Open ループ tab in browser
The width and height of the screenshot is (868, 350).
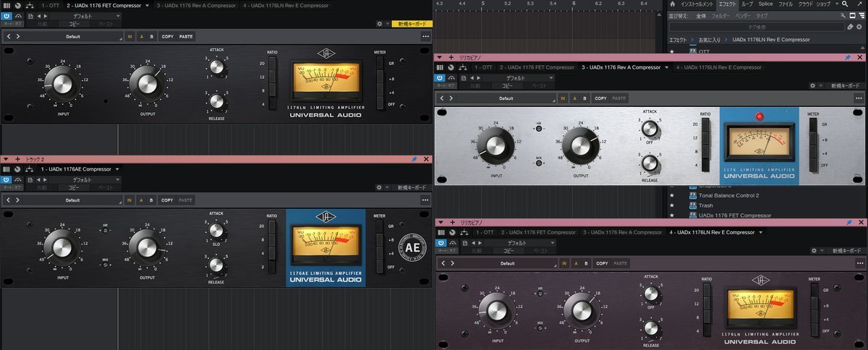(x=747, y=4)
